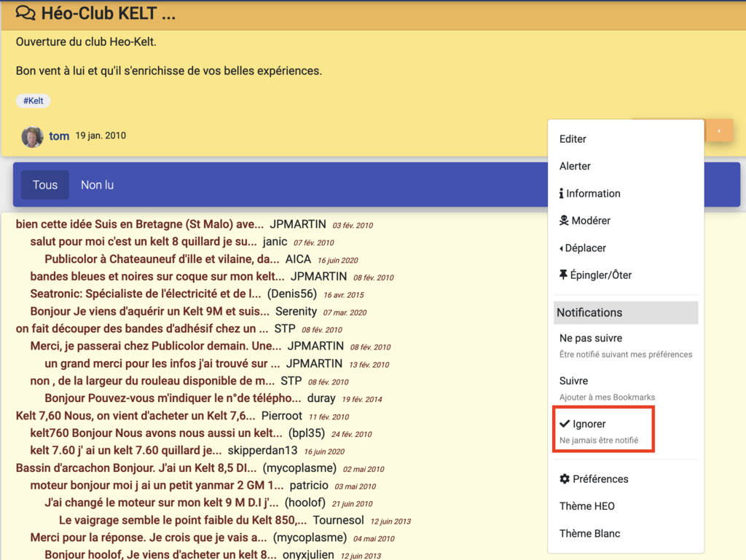Choose Alerter from the menu

[575, 166]
